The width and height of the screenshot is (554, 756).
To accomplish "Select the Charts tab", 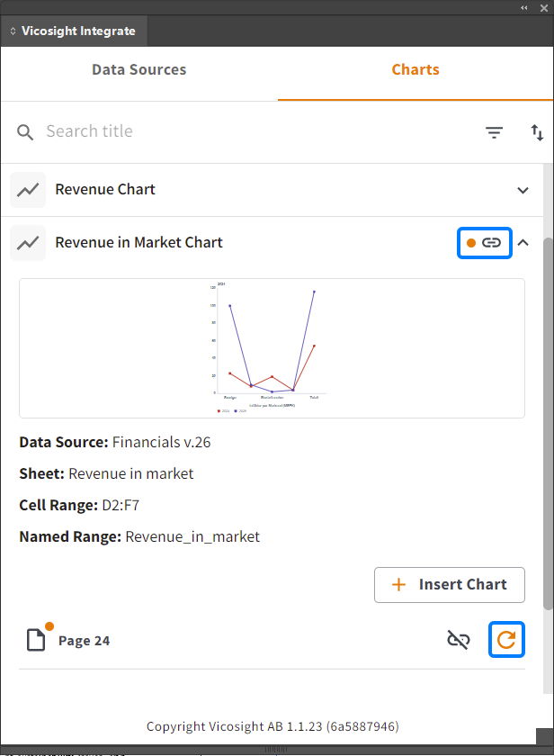I will pos(415,69).
